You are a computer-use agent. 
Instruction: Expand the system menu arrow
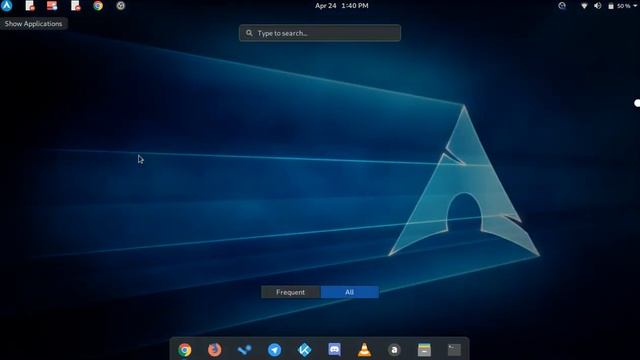tap(635, 6)
